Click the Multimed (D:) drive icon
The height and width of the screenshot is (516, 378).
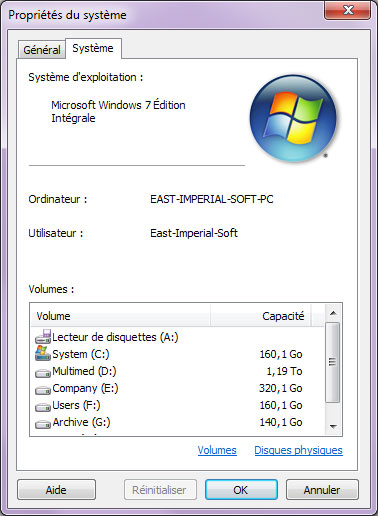point(43,373)
